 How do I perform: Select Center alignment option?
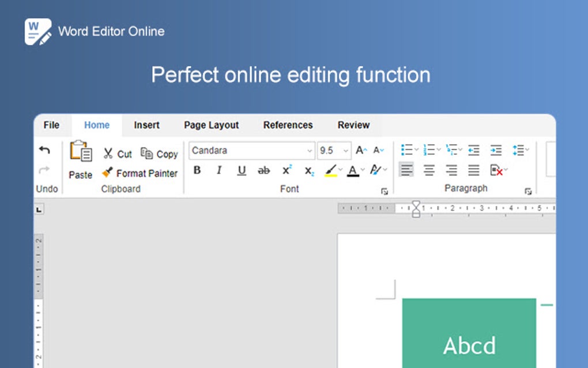pyautogui.click(x=429, y=170)
